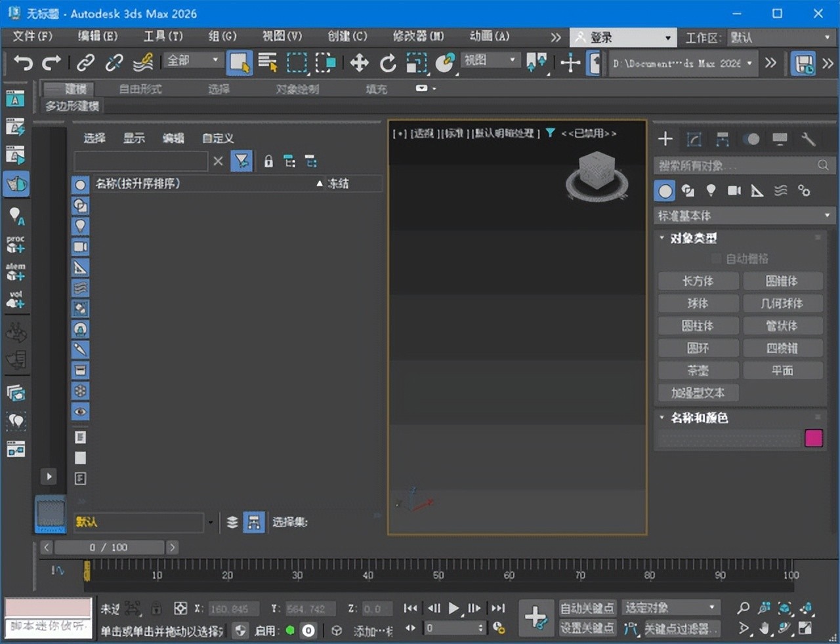Select the Rotate tool in the toolbar

click(x=388, y=63)
